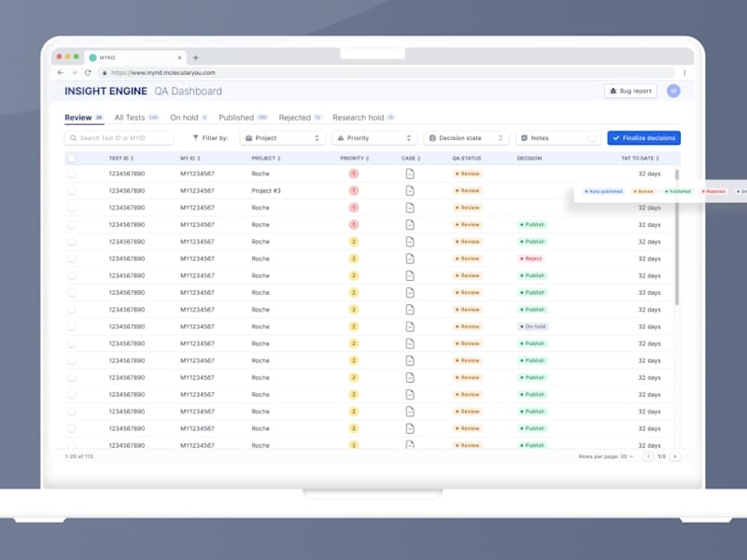Click the Bug report button
Image resolution: width=747 pixels, height=560 pixels.
pos(630,91)
